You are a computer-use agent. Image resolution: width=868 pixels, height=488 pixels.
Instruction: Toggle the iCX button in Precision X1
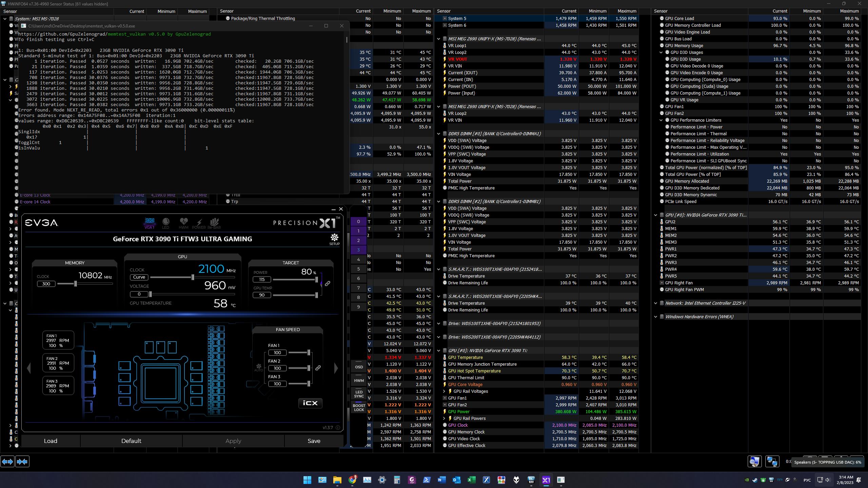310,403
